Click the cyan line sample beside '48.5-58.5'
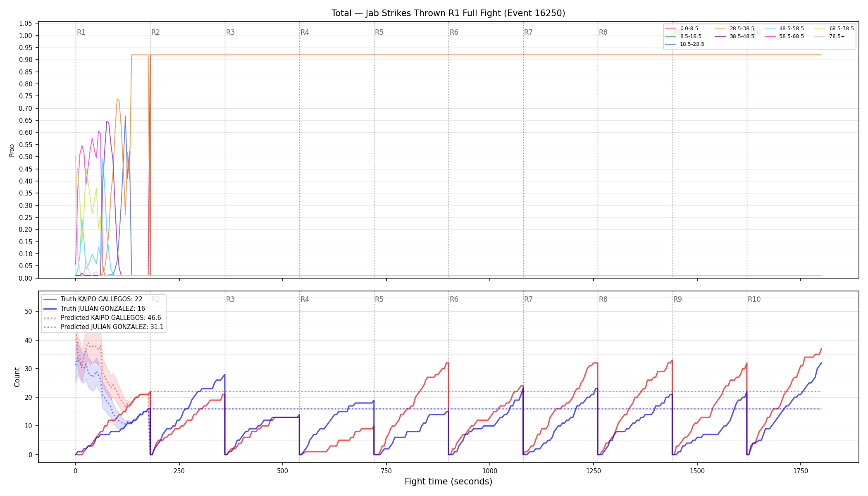The width and height of the screenshot is (868, 496). [770, 29]
